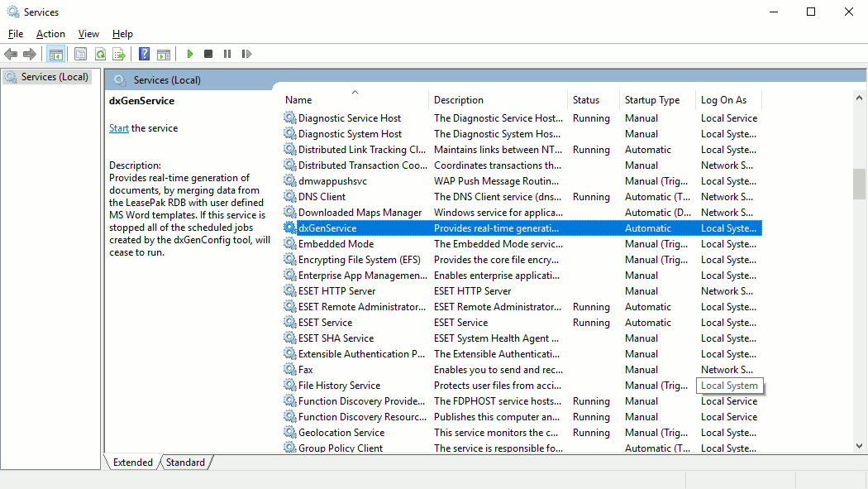Select Function Discovery Provide... service
The width and height of the screenshot is (868, 489).
pos(361,401)
